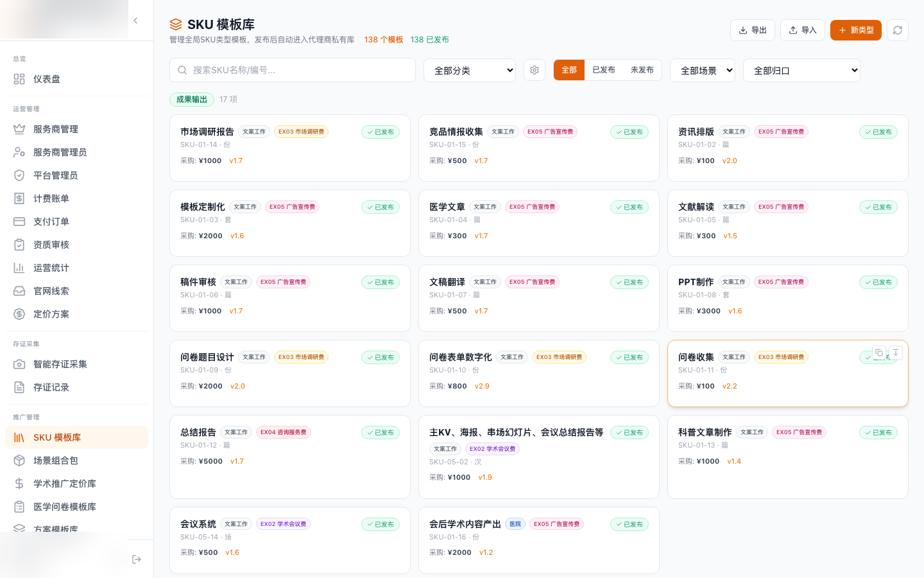Open the 全部场景 dropdown
The height and width of the screenshot is (578, 924).
pos(703,71)
